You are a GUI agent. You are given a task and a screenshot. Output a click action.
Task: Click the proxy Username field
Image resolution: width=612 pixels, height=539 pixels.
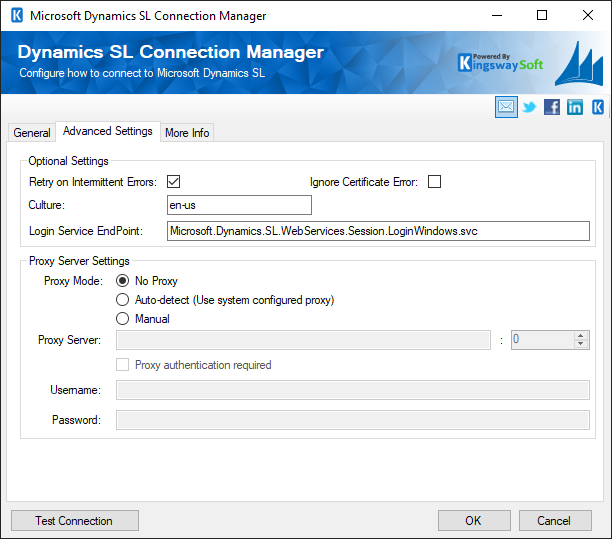[x=353, y=390]
